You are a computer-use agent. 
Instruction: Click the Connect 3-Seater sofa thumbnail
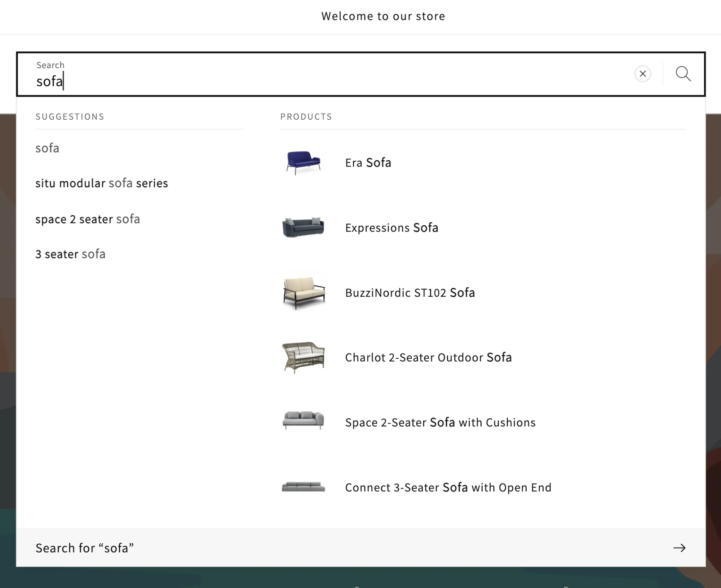303,487
